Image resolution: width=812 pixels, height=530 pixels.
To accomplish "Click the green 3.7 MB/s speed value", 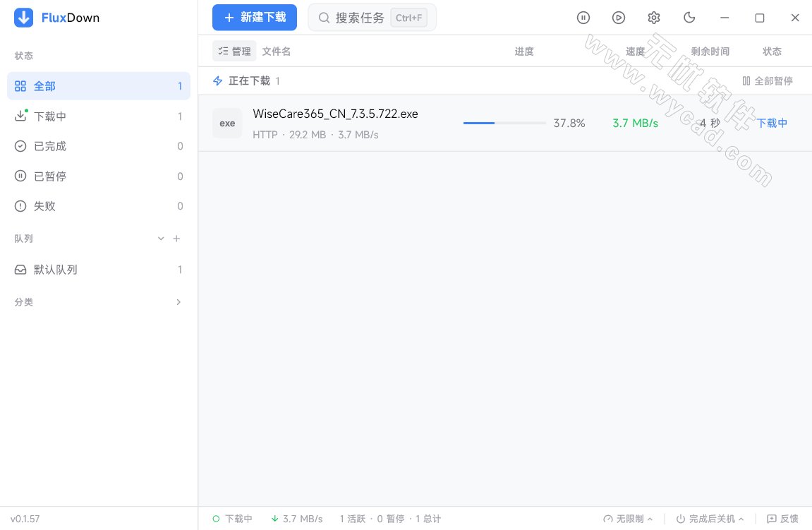I will [x=636, y=124].
